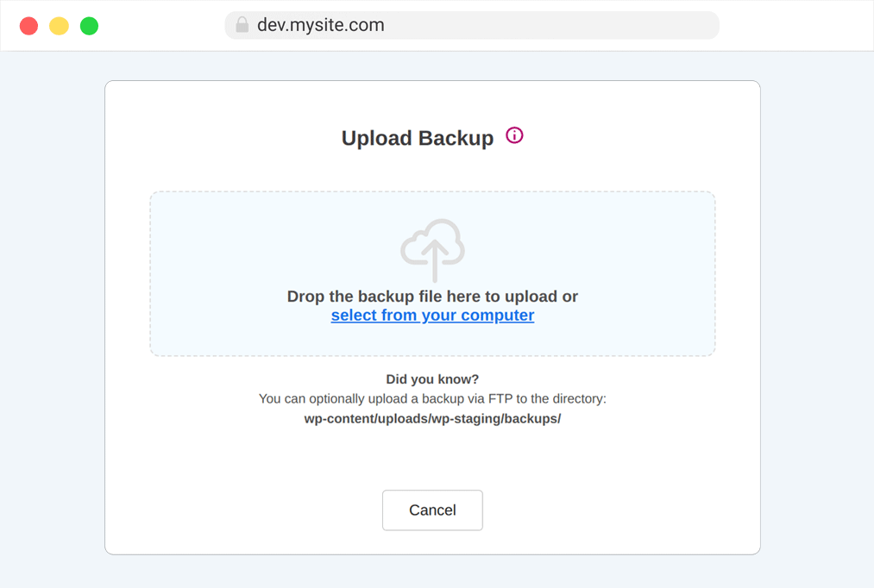Click empty space left of the Cancel button
This screenshot has height=588, width=874.
(x=245, y=510)
